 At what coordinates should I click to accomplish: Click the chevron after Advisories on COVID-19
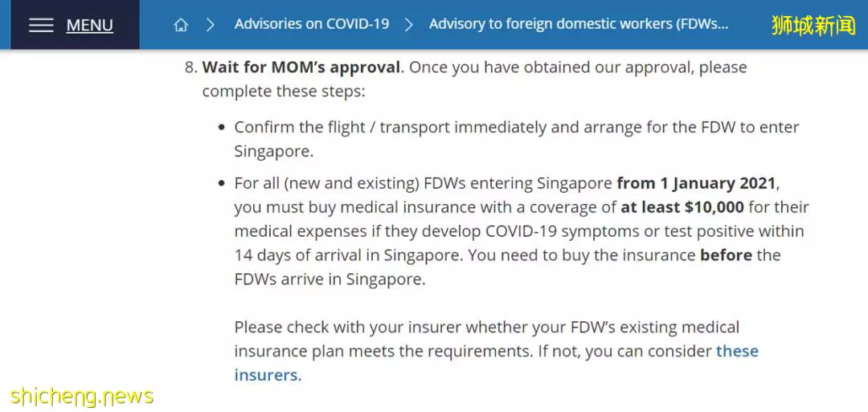[x=408, y=25]
